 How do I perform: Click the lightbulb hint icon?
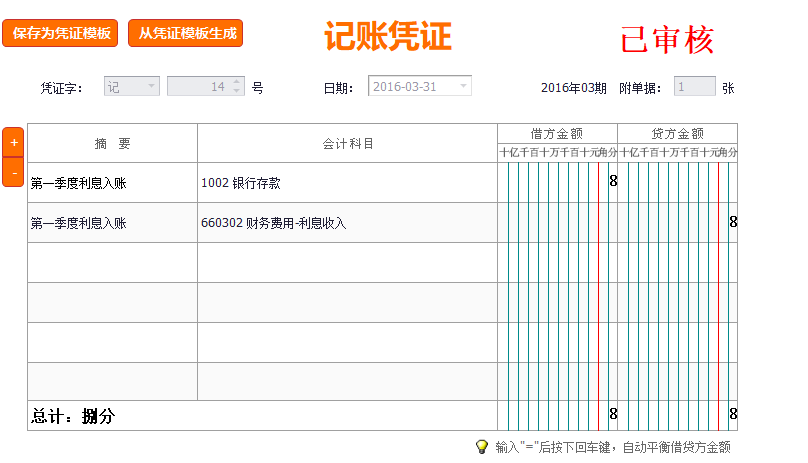[481, 447]
